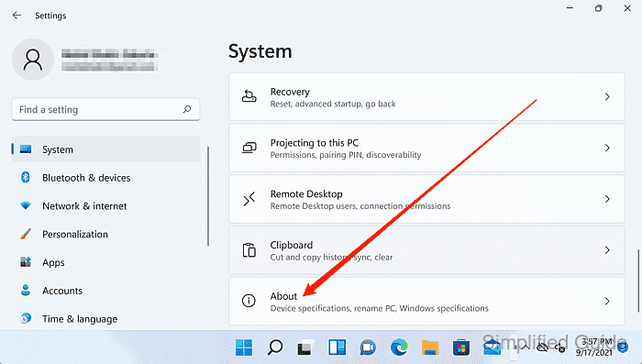Open the notification count badge
Image resolution: width=642 pixels, height=364 pixels.
tap(623, 347)
